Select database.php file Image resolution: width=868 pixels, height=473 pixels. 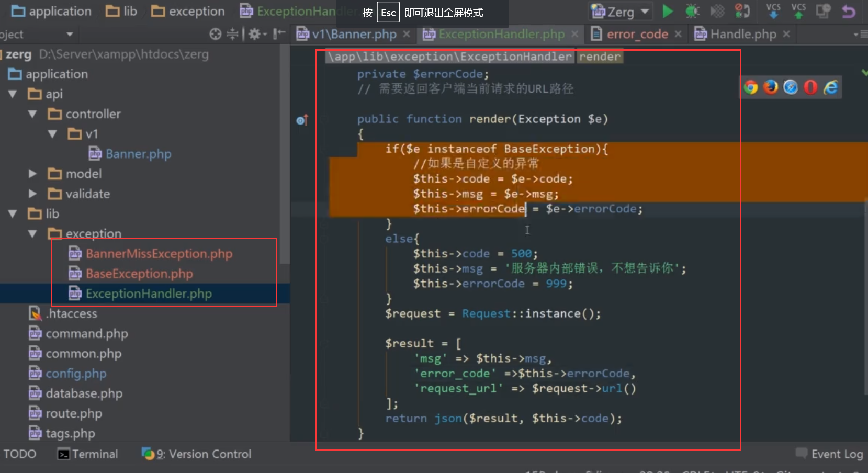76,393
